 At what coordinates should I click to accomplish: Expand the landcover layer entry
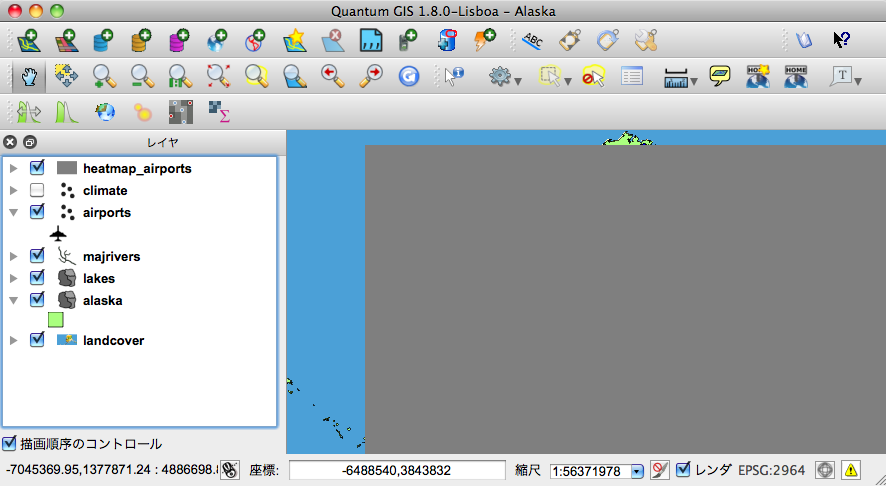[x=14, y=340]
